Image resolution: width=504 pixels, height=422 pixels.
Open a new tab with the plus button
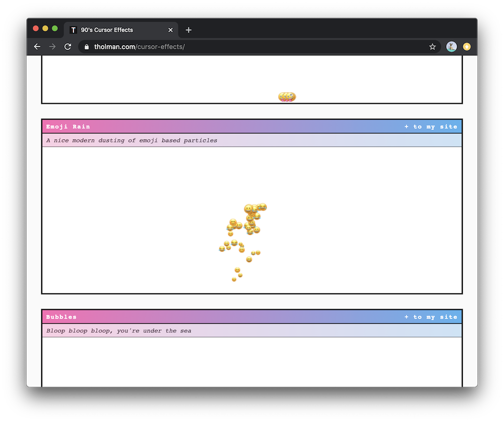click(x=188, y=30)
